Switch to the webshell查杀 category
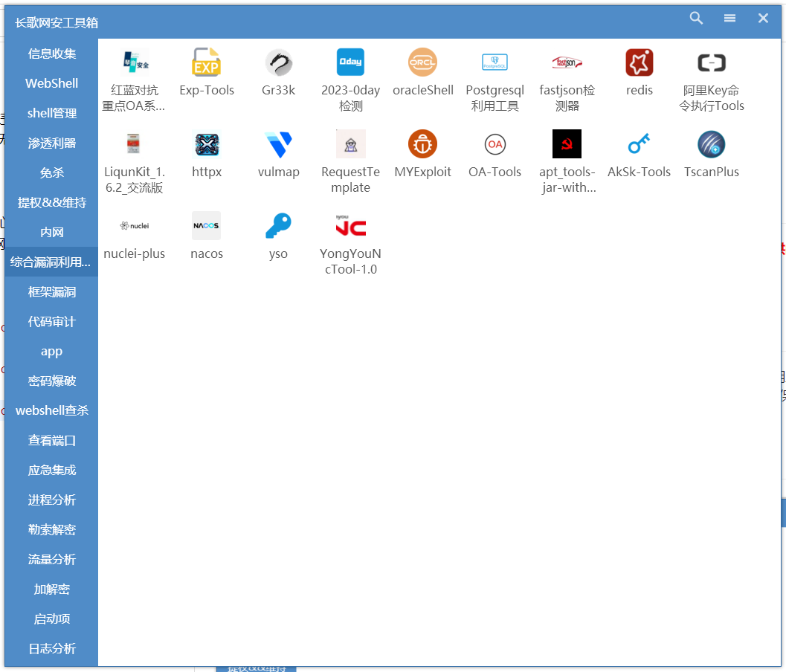The width and height of the screenshot is (786, 672). (x=51, y=410)
